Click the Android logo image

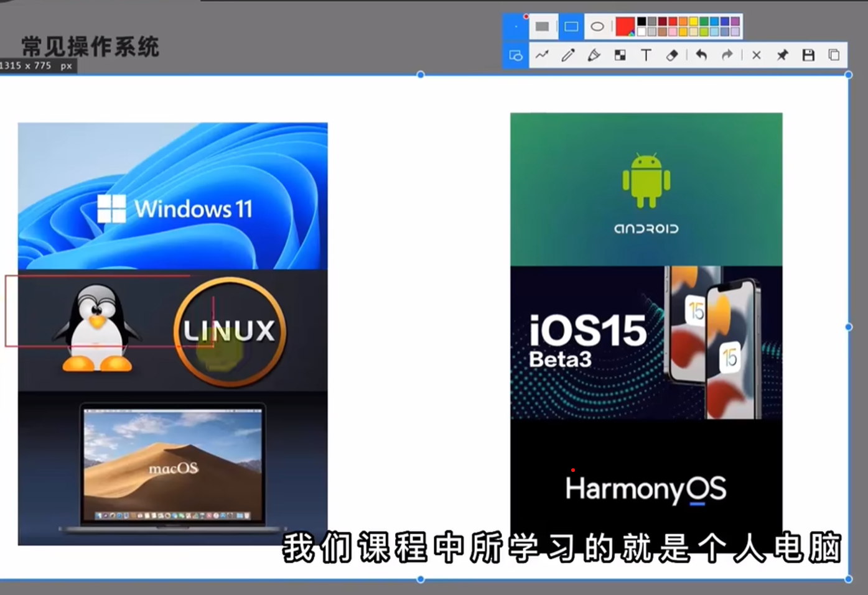pos(646,190)
